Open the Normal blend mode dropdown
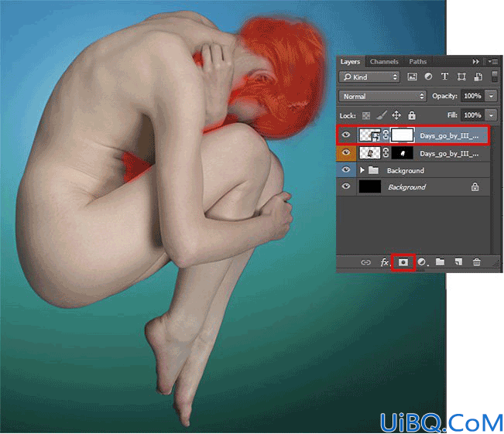This screenshot has width=504, height=434. (382, 96)
